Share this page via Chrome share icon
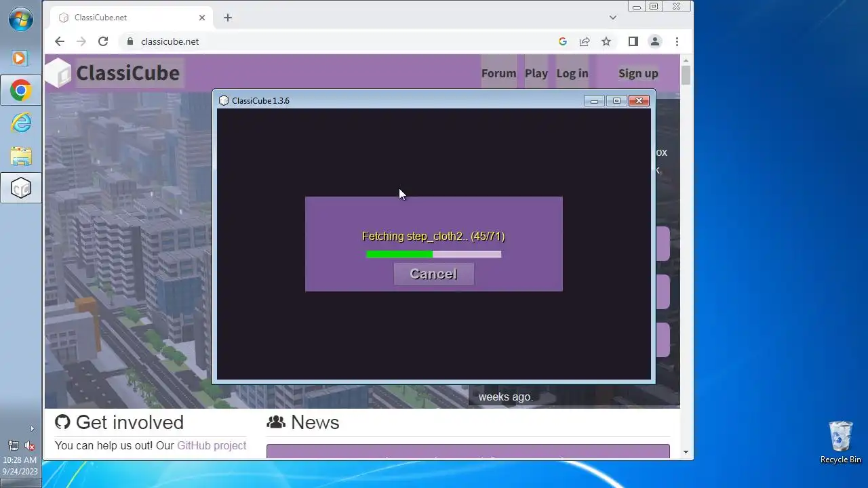Image resolution: width=868 pixels, height=488 pixels. [584, 41]
